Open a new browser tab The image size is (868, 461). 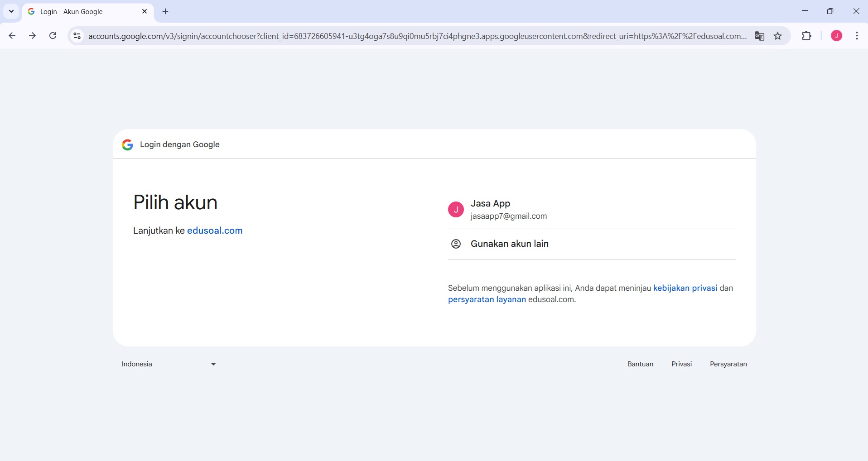(165, 11)
